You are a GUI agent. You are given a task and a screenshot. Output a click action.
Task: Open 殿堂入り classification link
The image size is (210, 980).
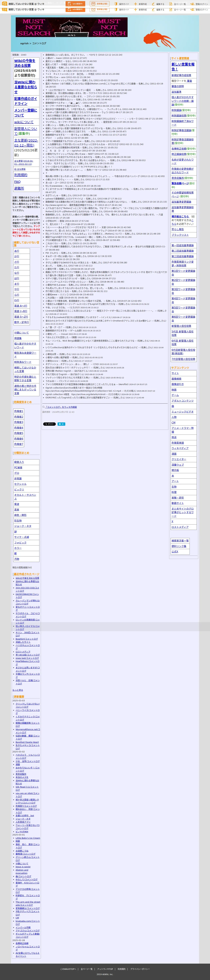tap(19, 462)
